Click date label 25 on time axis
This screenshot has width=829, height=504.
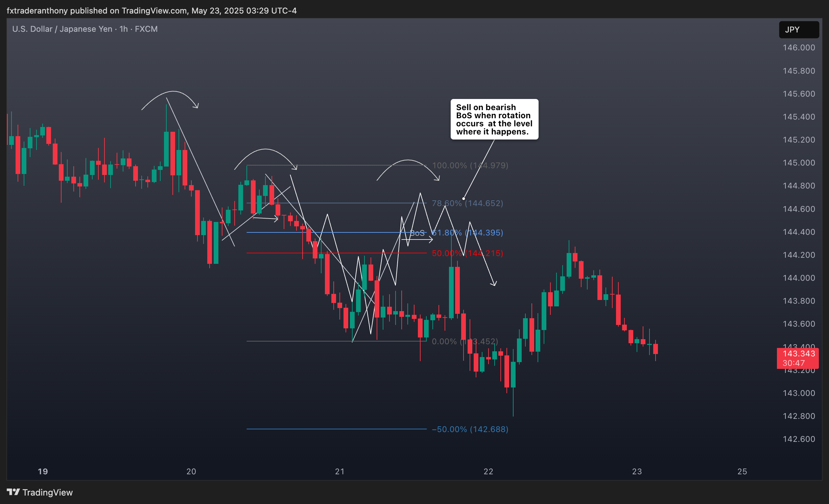tap(742, 472)
